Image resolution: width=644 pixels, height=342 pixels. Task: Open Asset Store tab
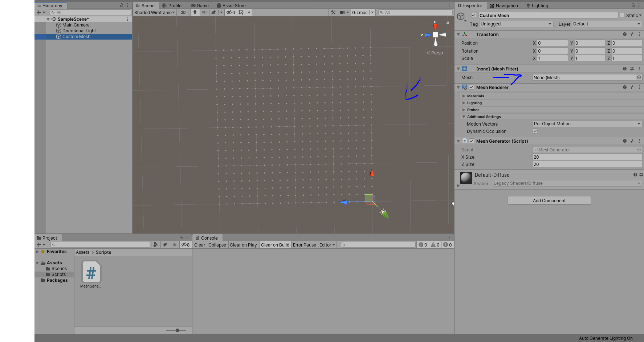click(231, 5)
